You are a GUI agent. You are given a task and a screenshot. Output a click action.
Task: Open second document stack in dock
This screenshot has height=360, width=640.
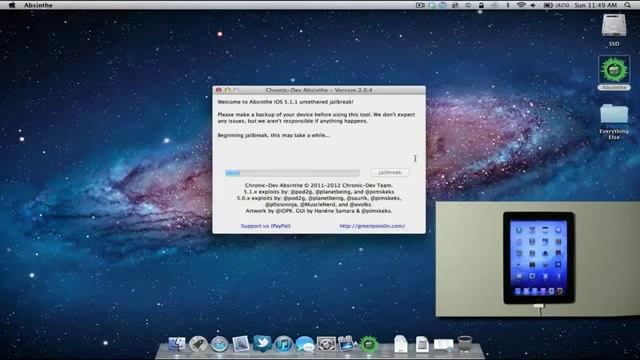pos(422,344)
